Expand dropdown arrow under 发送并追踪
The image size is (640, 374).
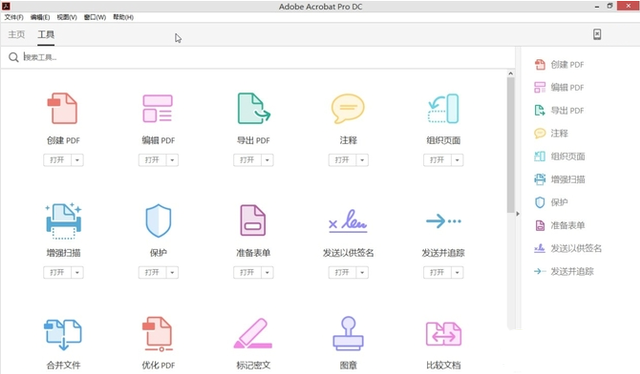(x=457, y=272)
